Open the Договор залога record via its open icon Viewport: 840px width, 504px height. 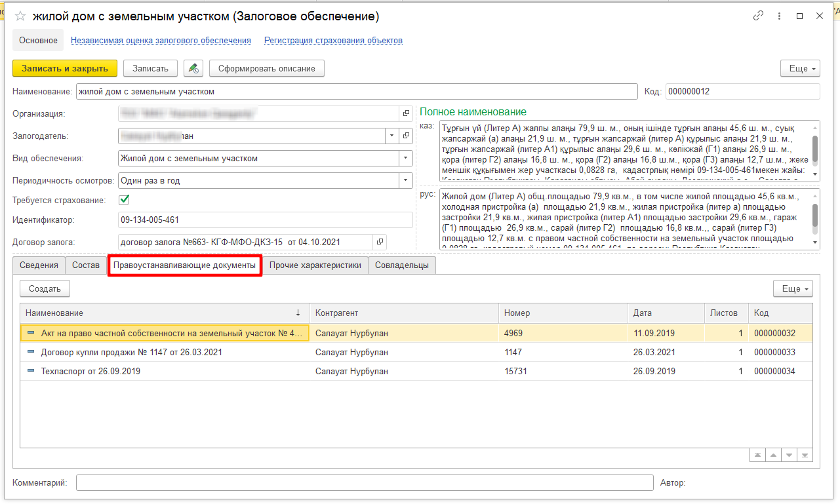pos(380,242)
